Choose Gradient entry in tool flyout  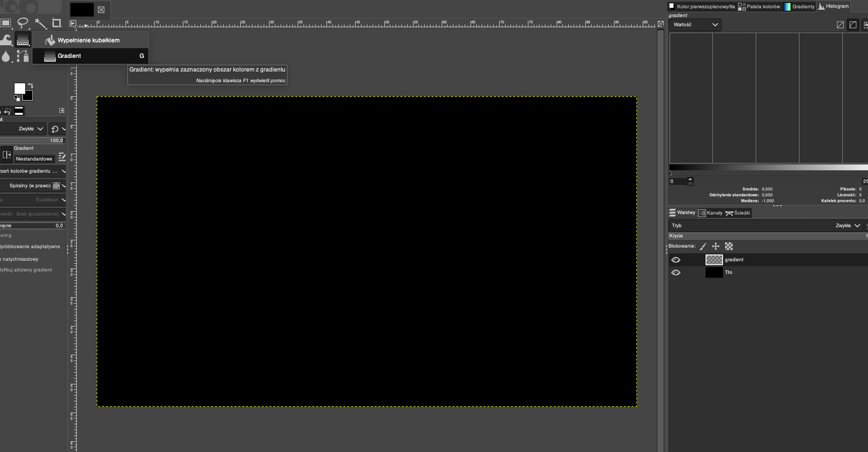coord(90,56)
